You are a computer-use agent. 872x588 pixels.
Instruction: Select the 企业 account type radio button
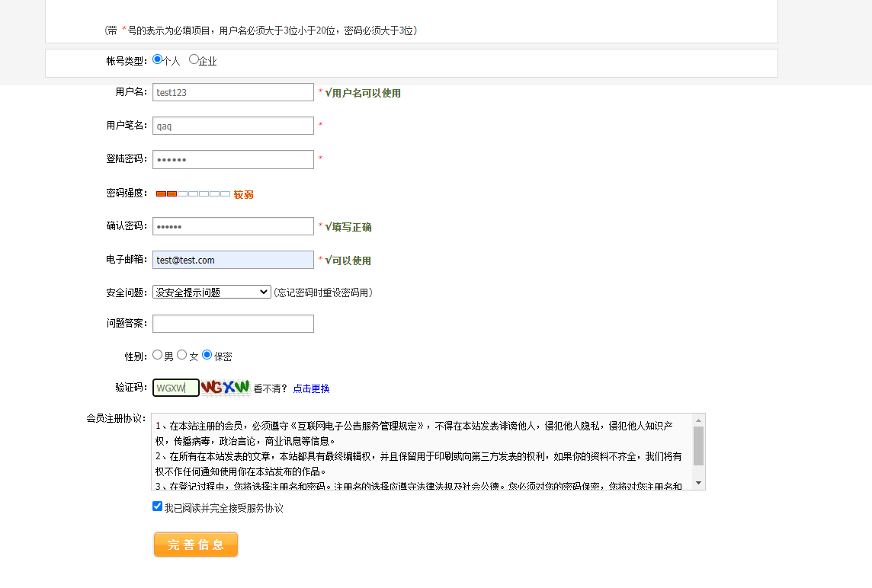point(194,59)
